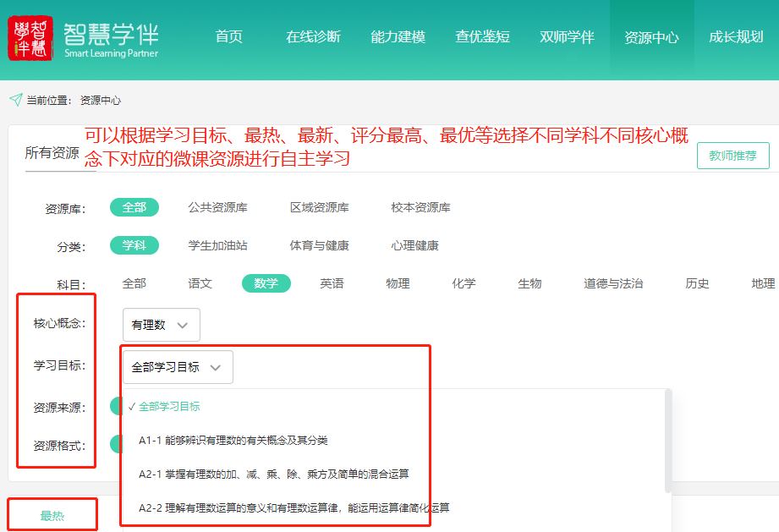The image size is (779, 532).
Task: Choose the A1-1 learning objective option
Action: pos(233,441)
